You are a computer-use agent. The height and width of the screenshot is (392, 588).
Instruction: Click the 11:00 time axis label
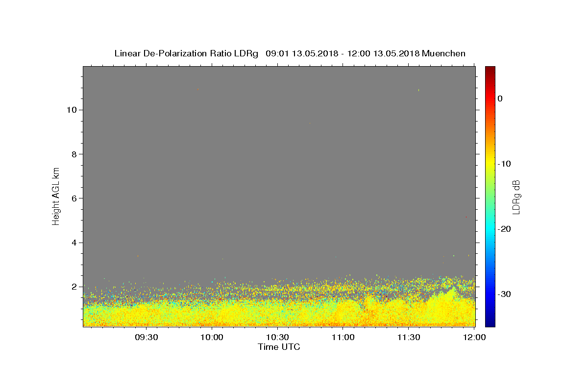[x=343, y=337]
